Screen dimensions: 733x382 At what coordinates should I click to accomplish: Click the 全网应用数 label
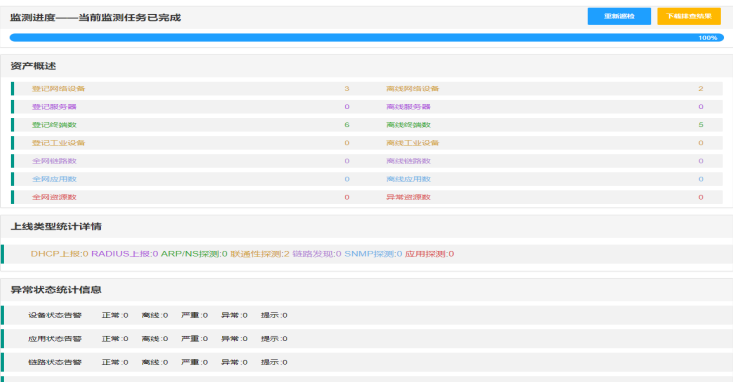click(x=54, y=179)
